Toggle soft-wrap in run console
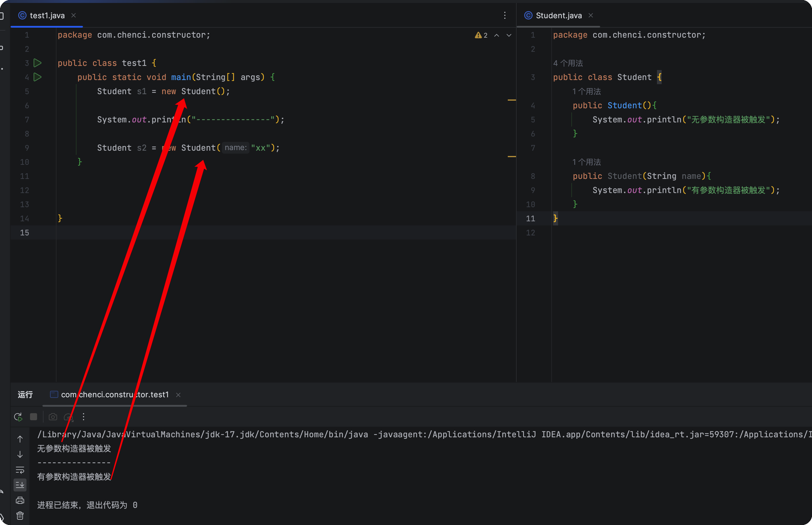812x525 pixels. 20,470
